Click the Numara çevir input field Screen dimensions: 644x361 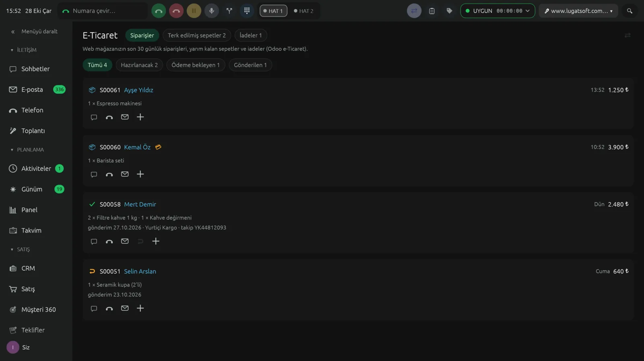(103, 11)
